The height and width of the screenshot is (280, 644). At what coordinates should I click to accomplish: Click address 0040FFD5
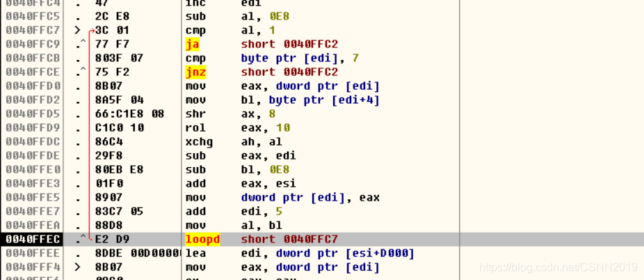pos(33,114)
